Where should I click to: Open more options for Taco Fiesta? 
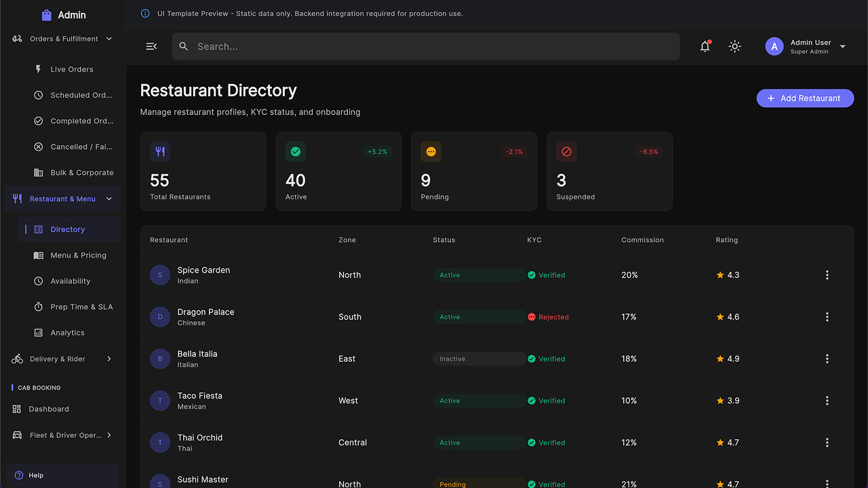click(x=827, y=401)
